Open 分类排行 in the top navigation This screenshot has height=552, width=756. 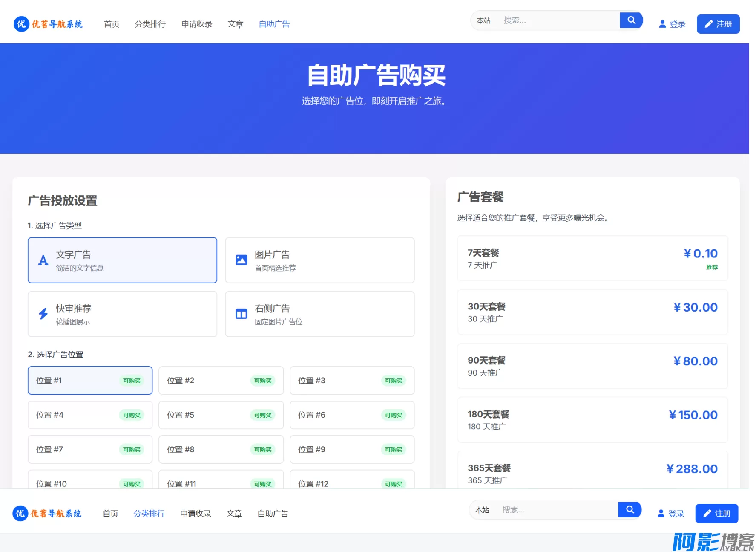(150, 24)
